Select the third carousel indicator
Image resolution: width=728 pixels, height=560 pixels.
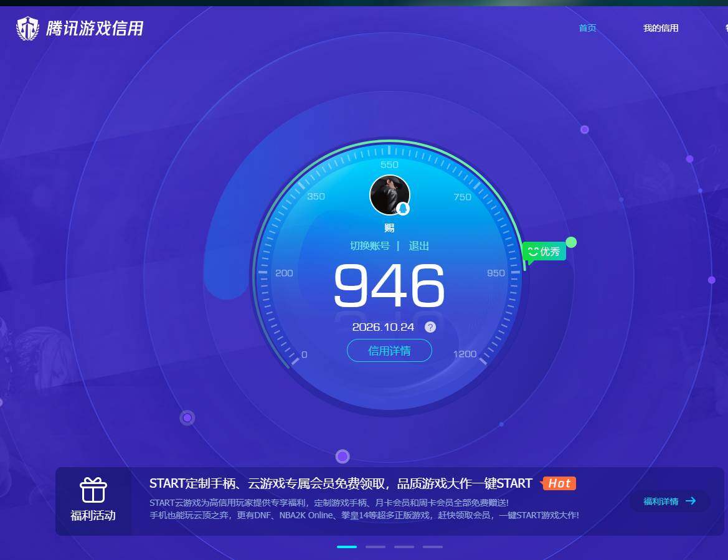[404, 547]
